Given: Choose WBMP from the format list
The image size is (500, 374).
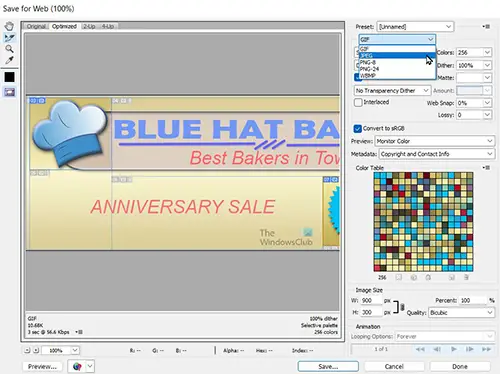Looking at the screenshot, I should coord(397,76).
